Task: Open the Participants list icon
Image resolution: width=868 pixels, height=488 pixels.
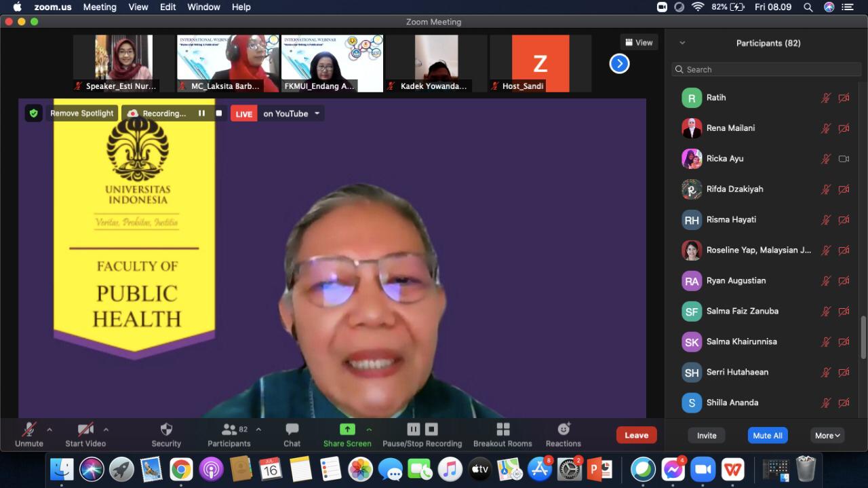Action: (x=229, y=430)
